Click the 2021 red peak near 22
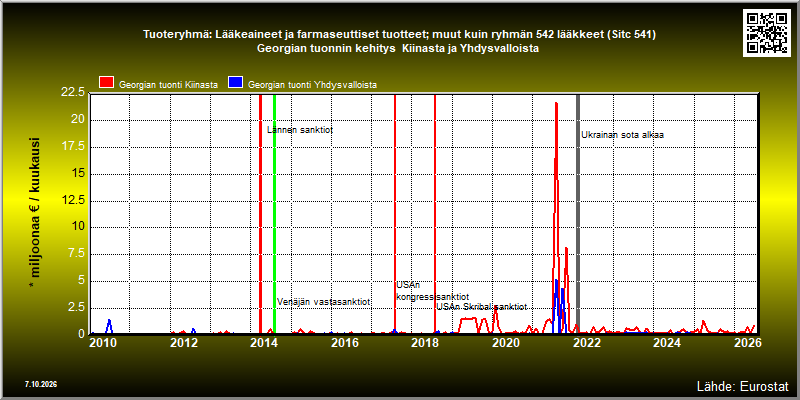800x400 pixels. tap(556, 104)
